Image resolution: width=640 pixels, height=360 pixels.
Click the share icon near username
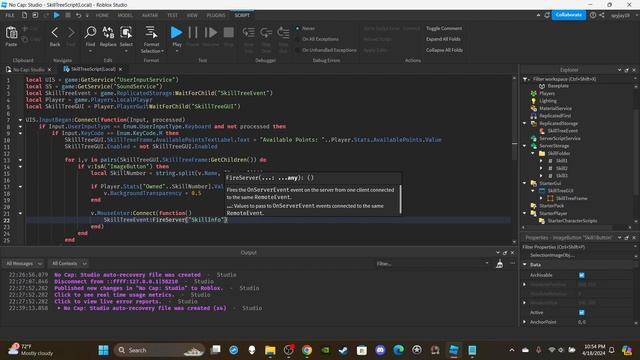[x=602, y=15]
